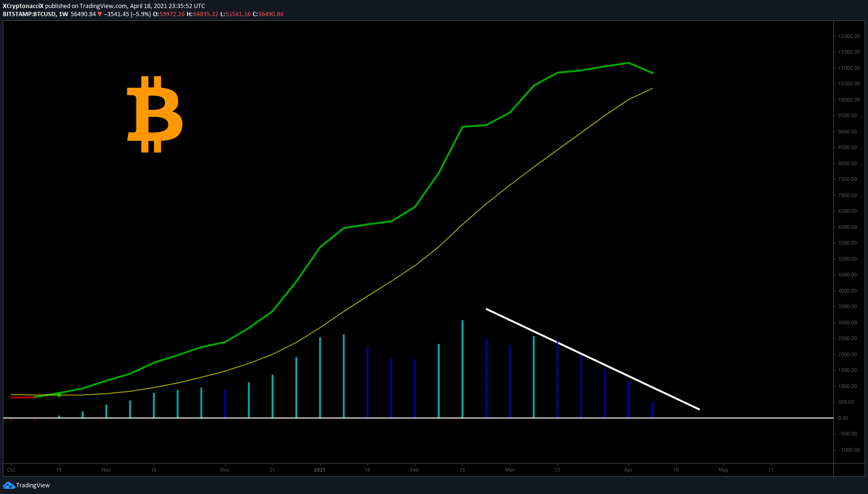Click the 0.00 price axis label

843,418
